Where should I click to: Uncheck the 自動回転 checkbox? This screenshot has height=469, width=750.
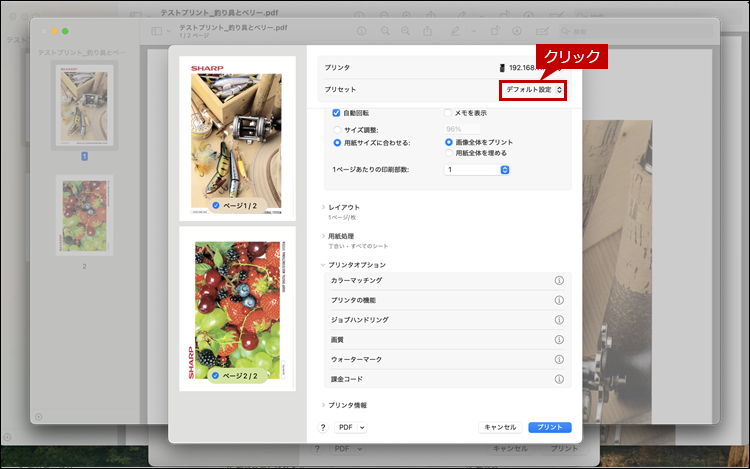pyautogui.click(x=336, y=113)
